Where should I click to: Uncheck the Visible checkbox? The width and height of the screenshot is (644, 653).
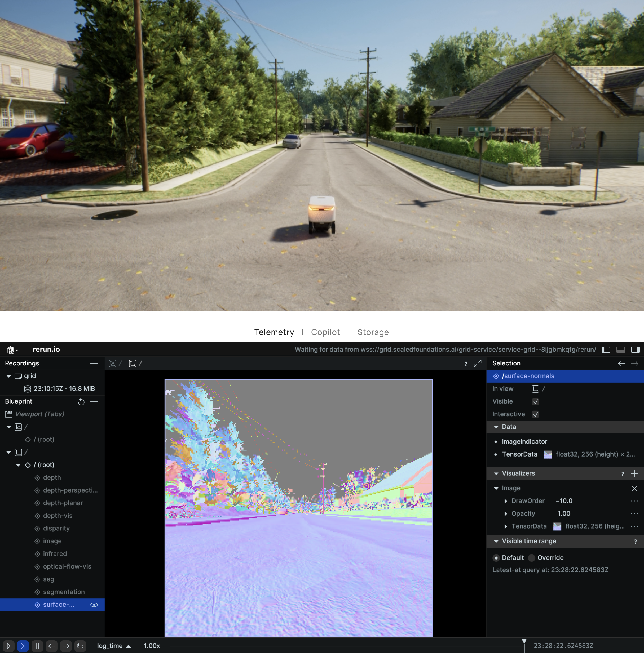click(535, 401)
